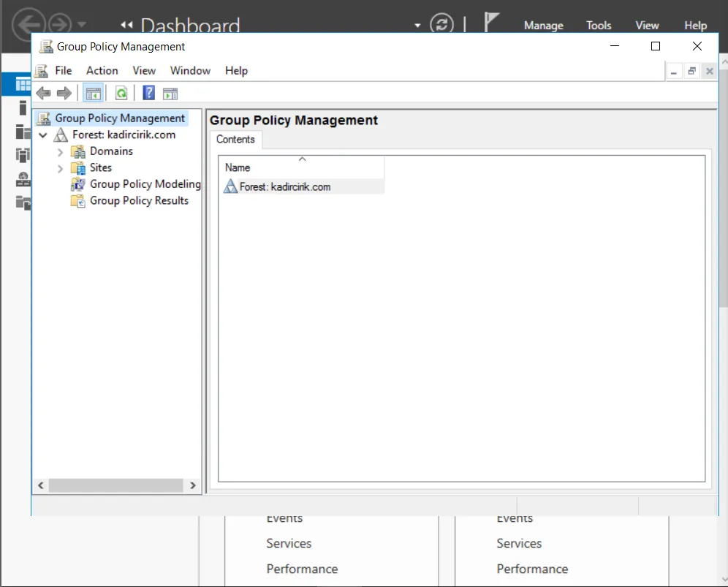This screenshot has width=728, height=587.
Task: Select Group Policy Modeling tree item
Action: [145, 184]
